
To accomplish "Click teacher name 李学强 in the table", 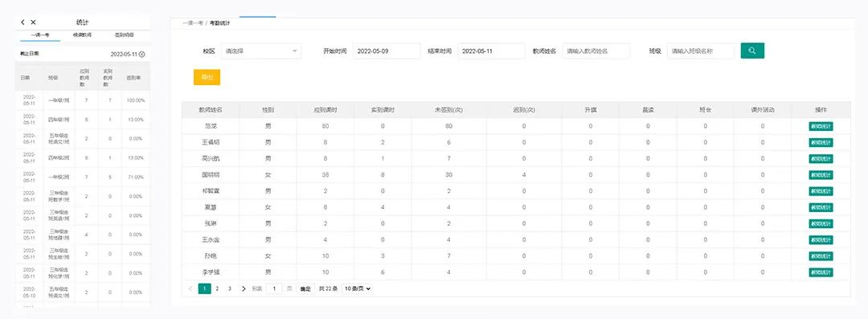I will coord(211,272).
